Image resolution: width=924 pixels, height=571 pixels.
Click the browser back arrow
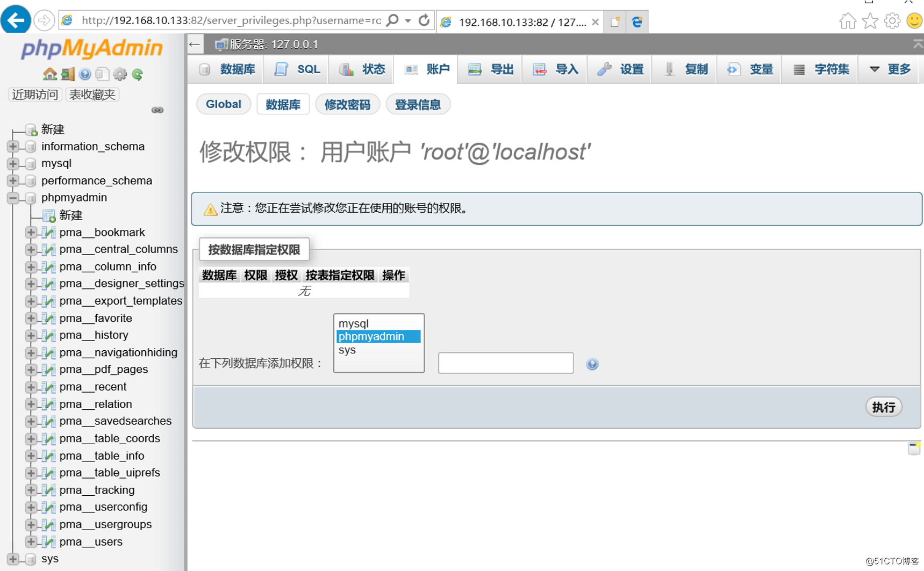coord(16,20)
